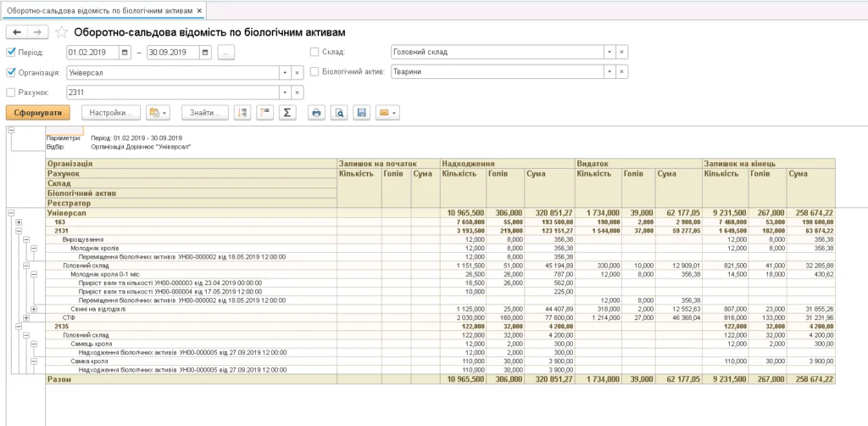
Task: Enable the Біологічний актив checkbox
Action: coord(314,72)
